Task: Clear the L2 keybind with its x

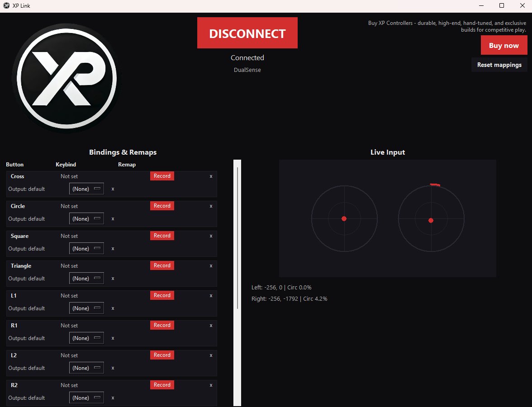Action: click(211, 355)
